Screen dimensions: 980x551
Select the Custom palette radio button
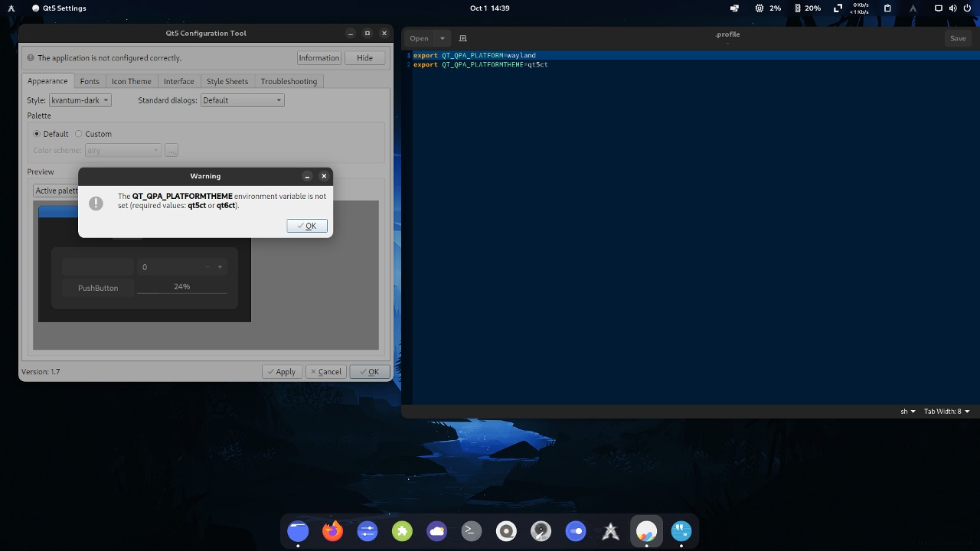pyautogui.click(x=78, y=134)
